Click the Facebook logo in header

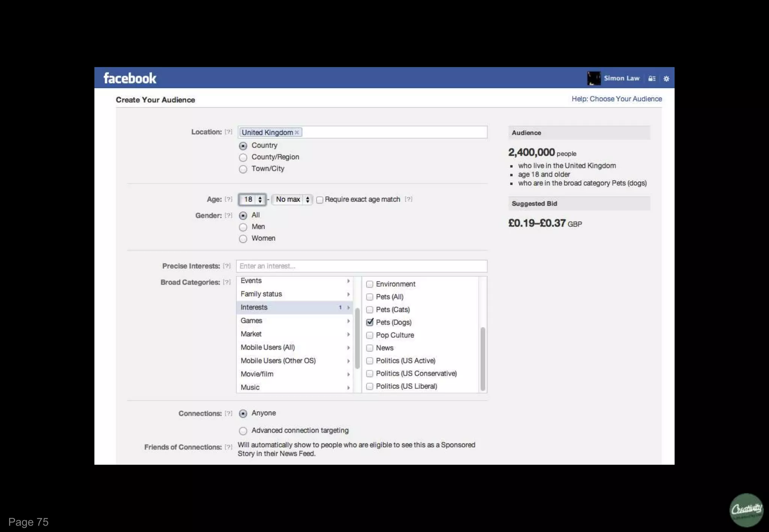(130, 78)
